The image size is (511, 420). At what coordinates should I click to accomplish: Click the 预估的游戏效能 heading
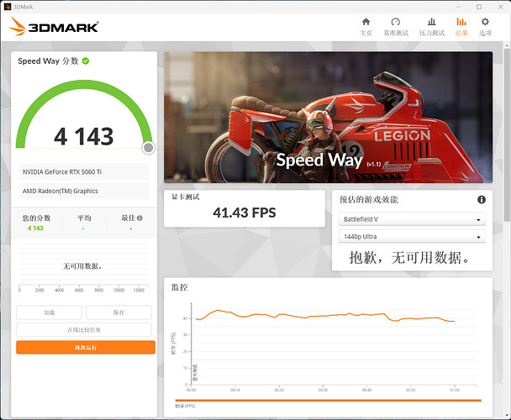coord(369,199)
